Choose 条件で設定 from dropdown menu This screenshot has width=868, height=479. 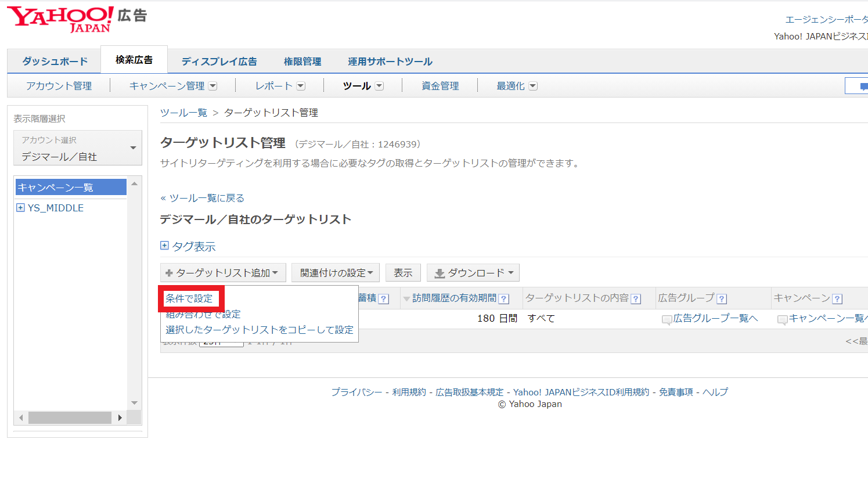(x=189, y=298)
